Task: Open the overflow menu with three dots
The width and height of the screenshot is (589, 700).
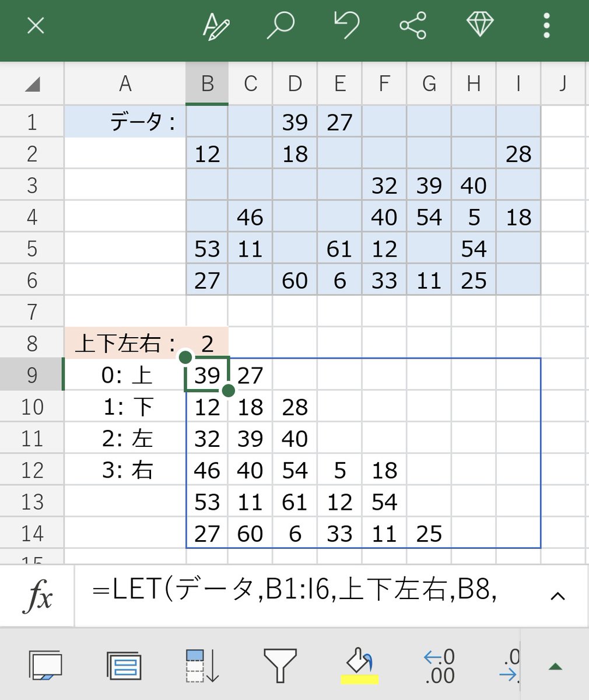Action: pyautogui.click(x=546, y=26)
